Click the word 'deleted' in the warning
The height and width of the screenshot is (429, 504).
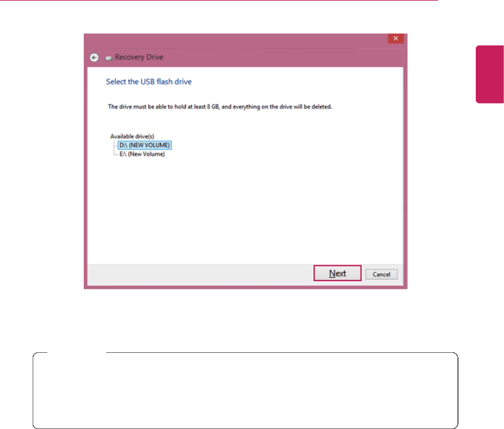tap(322, 106)
